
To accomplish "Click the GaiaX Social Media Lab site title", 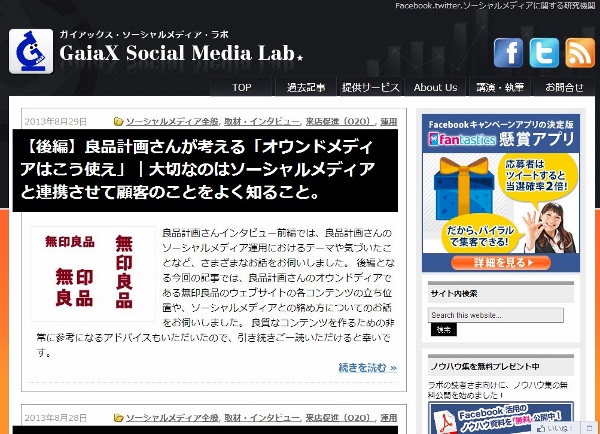I will [x=181, y=53].
